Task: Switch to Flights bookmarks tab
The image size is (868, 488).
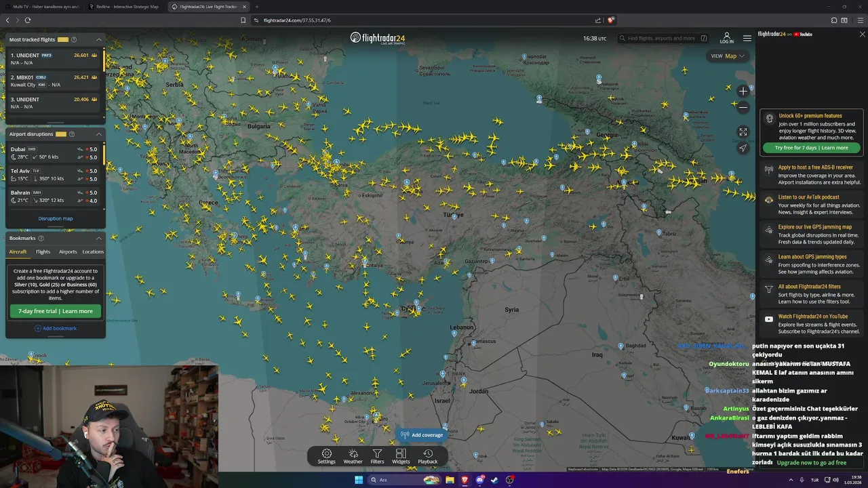Action: (43, 251)
